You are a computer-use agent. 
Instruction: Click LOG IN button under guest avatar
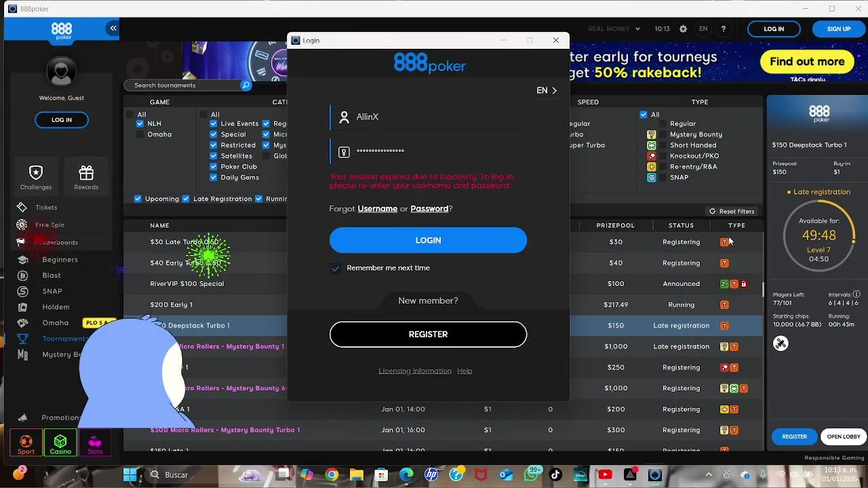[62, 120]
